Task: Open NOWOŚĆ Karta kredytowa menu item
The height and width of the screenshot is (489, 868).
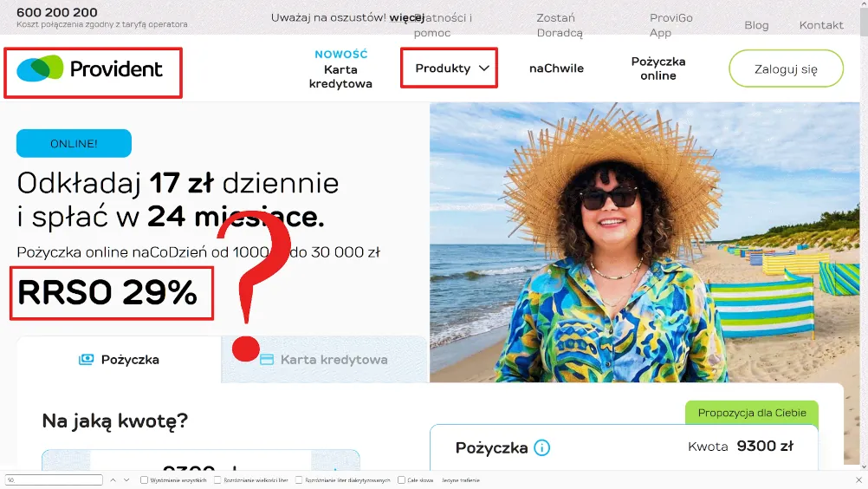Action: click(340, 69)
